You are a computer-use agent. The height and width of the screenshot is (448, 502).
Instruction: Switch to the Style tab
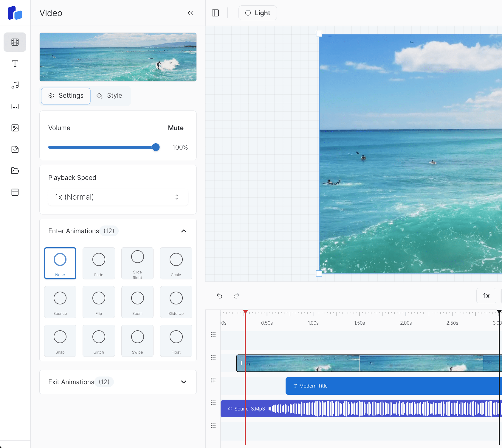coord(110,96)
